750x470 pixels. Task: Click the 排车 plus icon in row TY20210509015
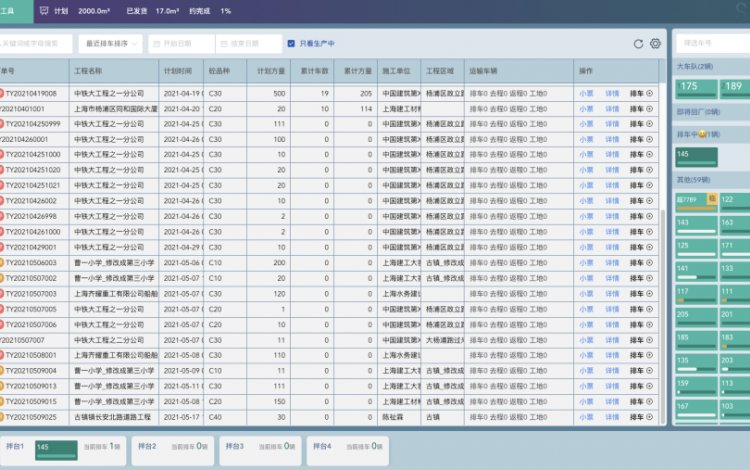tap(650, 402)
